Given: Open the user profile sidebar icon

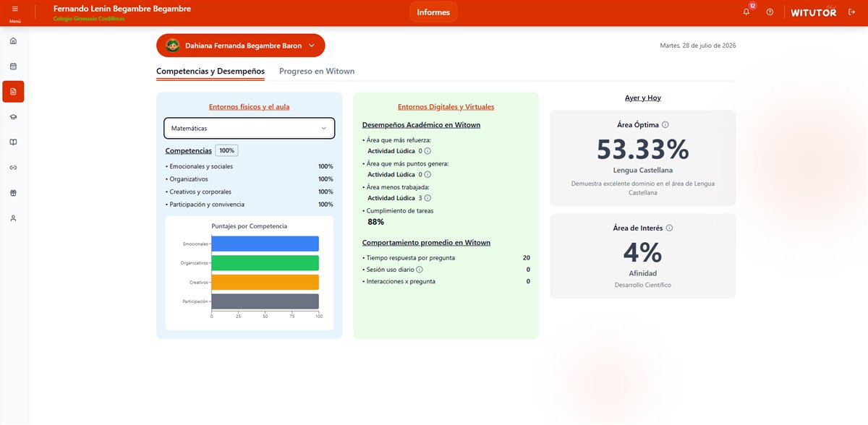Looking at the screenshot, I should pyautogui.click(x=13, y=218).
